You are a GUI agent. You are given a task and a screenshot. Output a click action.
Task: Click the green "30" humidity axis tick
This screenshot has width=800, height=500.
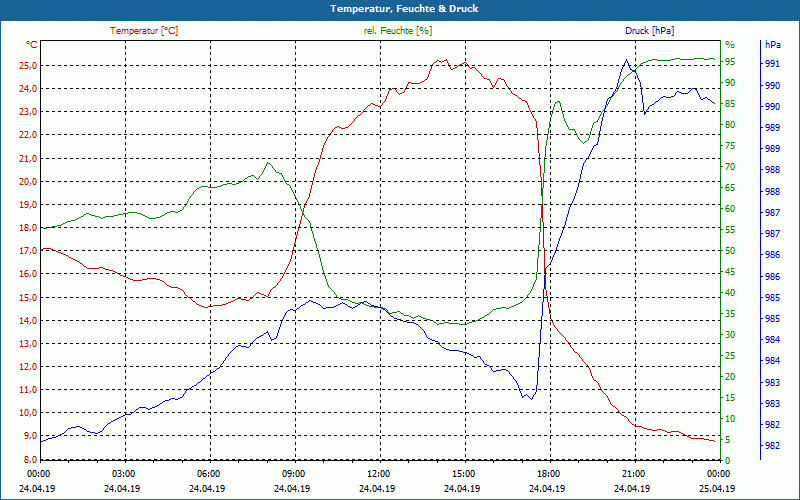pos(730,335)
